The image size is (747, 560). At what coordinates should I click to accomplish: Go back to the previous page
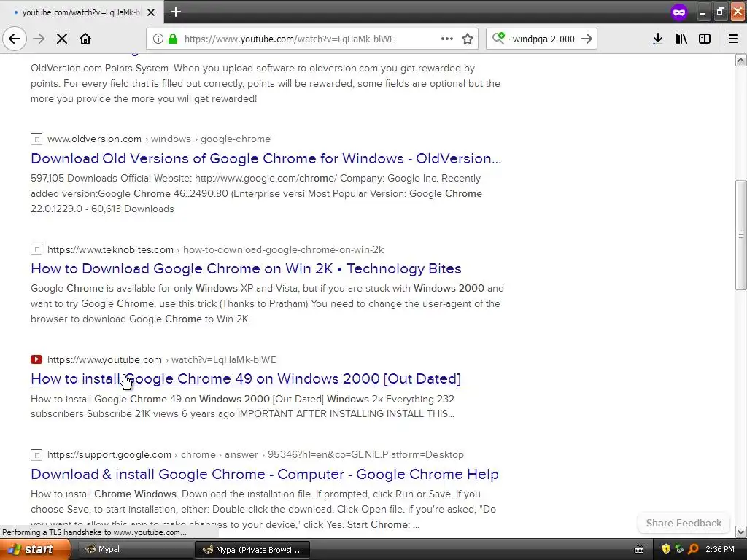[15, 39]
